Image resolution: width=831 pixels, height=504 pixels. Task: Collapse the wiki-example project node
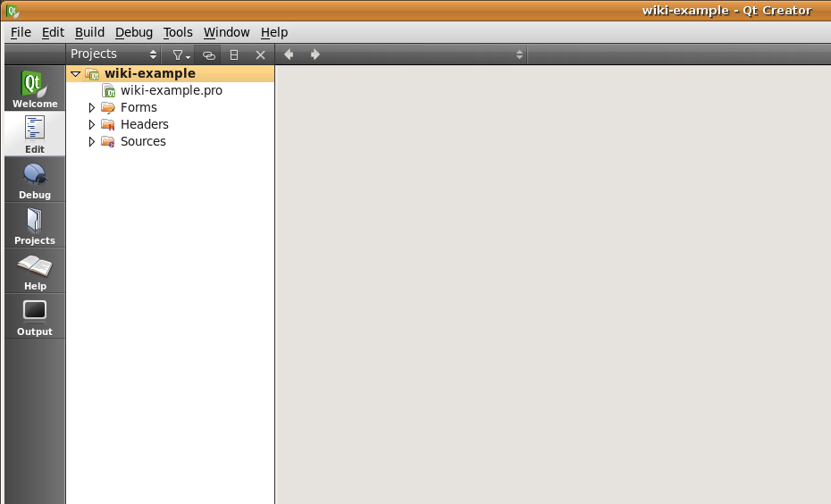(x=75, y=74)
